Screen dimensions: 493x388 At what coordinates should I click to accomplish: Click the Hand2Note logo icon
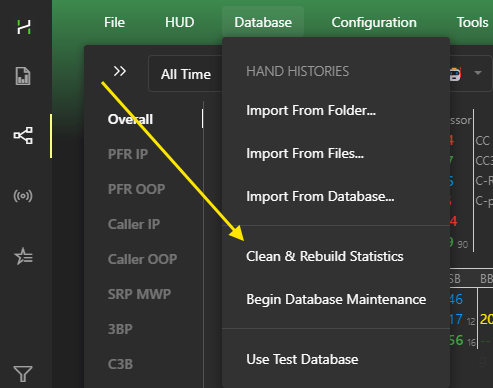coord(24,27)
